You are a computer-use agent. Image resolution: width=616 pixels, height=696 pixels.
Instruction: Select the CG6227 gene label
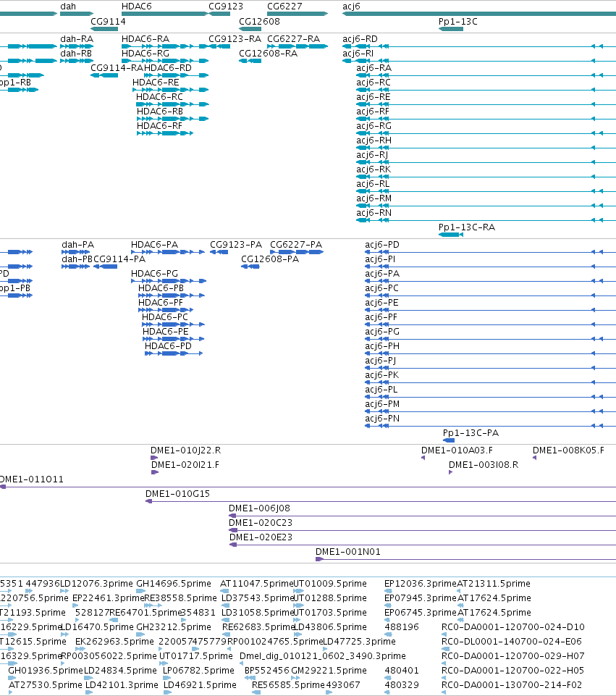(x=284, y=7)
